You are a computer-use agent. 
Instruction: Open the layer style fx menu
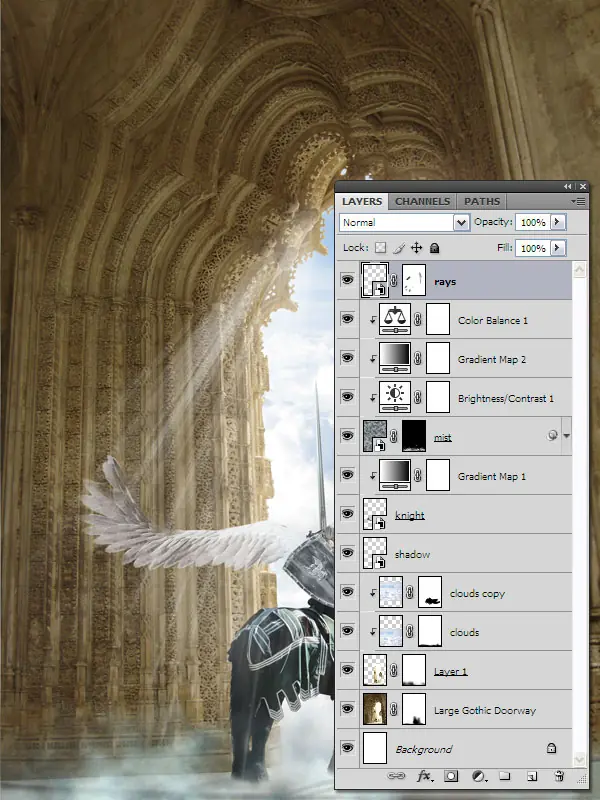pyautogui.click(x=426, y=776)
